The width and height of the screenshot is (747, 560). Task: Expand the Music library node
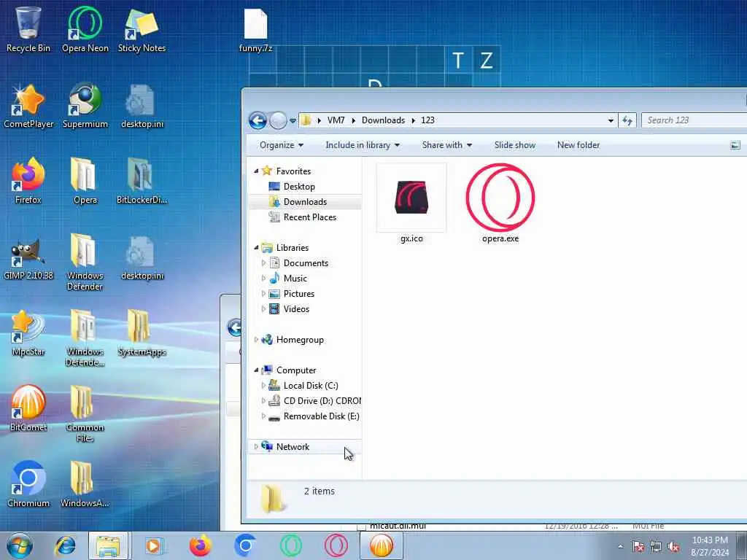tap(263, 278)
